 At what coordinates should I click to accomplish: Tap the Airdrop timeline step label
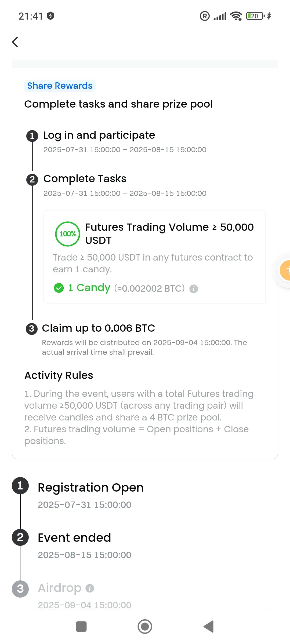[60, 588]
